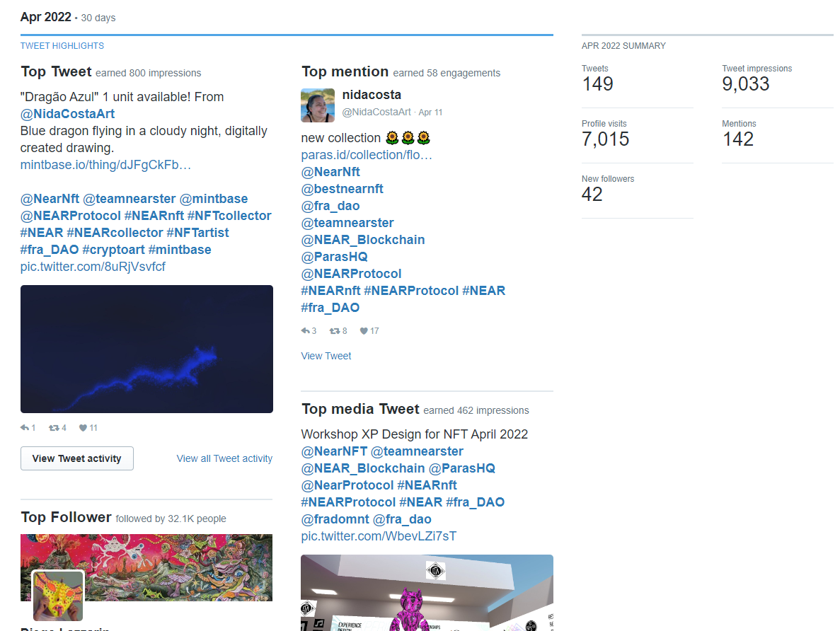Screen dimensions: 840x631
Task: Click #fra_DAO hashtag in Top mention
Action: pos(330,308)
